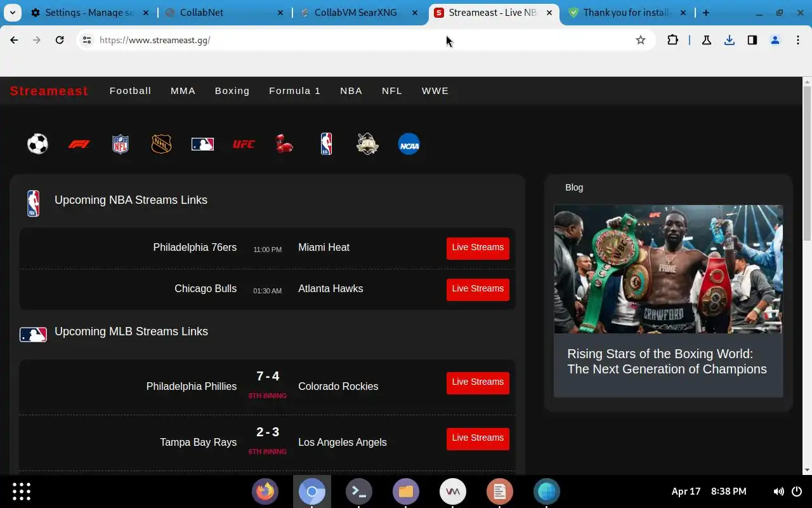Open Chrome three-dot menu
812x508 pixels.
(x=798, y=40)
